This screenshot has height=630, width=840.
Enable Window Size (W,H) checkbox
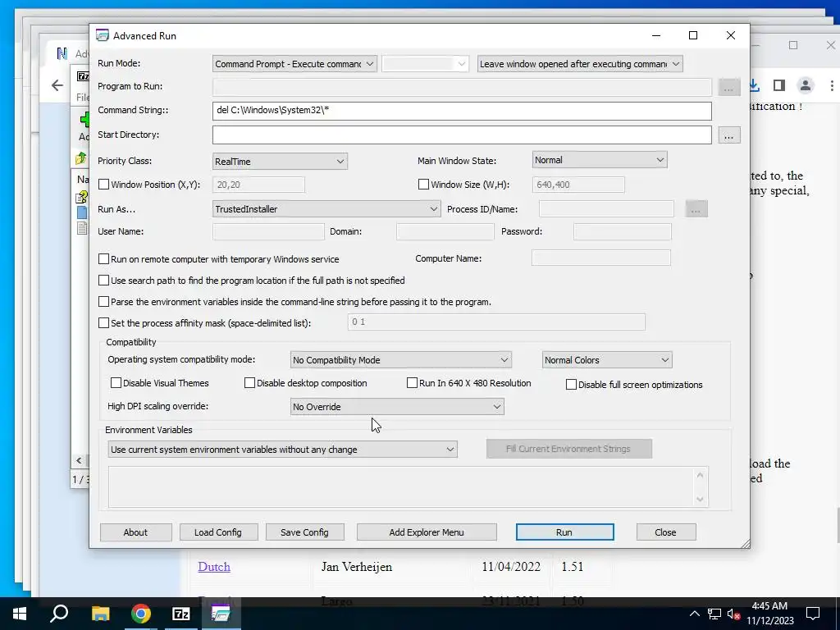click(423, 185)
